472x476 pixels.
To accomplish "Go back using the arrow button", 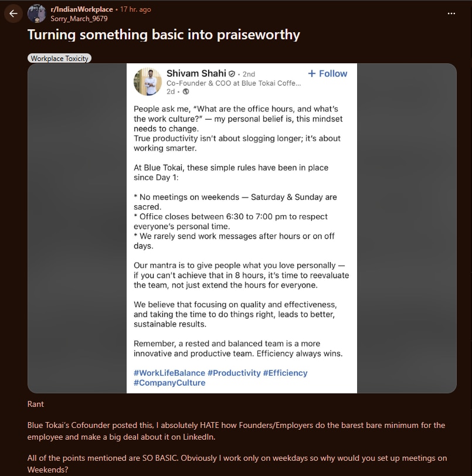I will click(13, 13).
